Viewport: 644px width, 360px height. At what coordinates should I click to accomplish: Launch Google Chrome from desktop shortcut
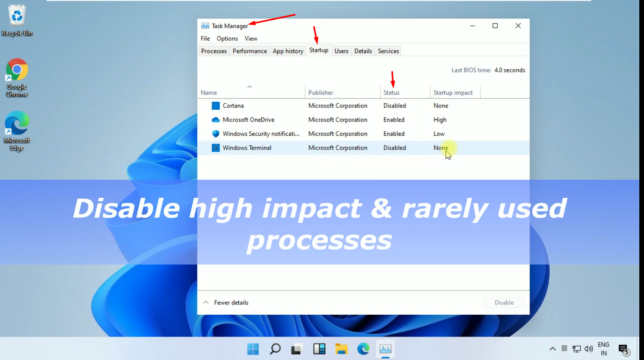(17, 77)
